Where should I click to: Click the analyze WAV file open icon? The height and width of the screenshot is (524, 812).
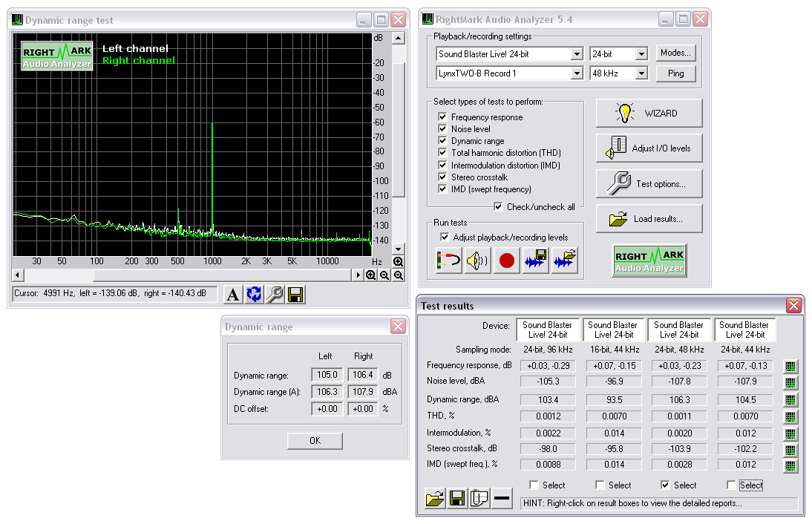565,261
